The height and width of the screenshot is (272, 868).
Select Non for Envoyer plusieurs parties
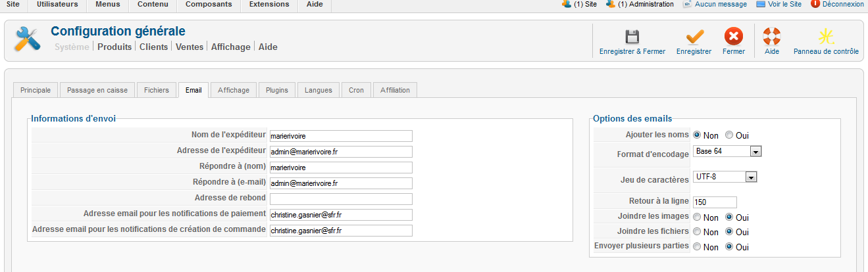(697, 247)
